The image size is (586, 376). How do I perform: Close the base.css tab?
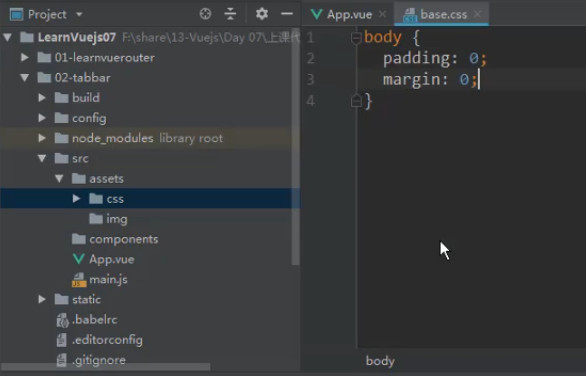[477, 14]
